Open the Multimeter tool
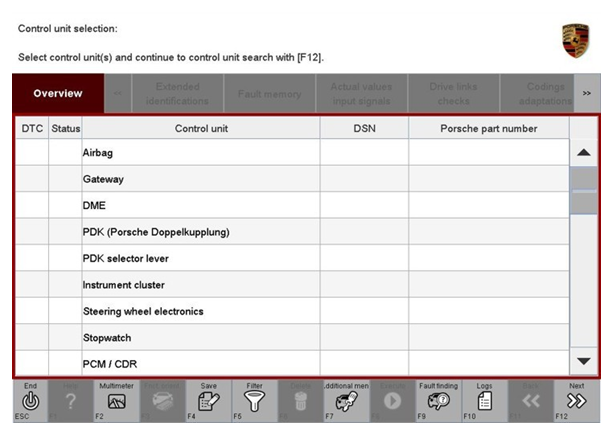This screenshot has height=435, width=613. pos(116,402)
